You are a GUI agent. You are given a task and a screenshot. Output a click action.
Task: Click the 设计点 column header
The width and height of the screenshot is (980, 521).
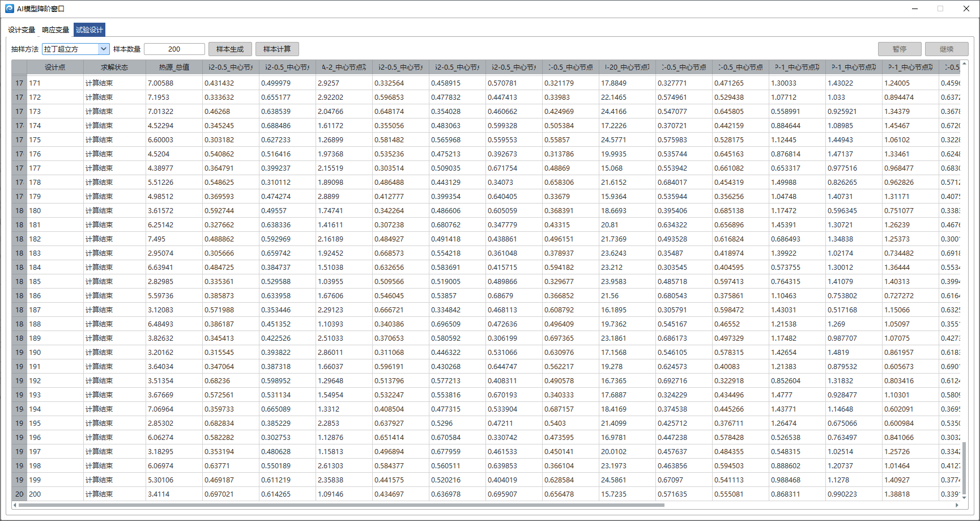[x=55, y=67]
